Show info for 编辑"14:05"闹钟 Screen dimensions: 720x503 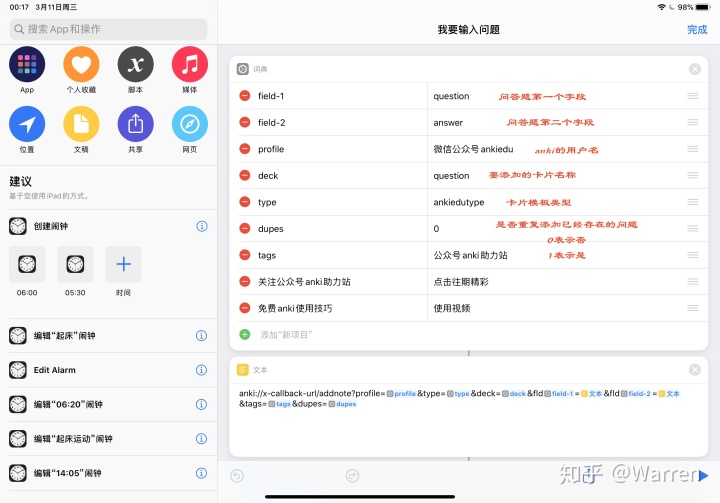(x=202, y=473)
